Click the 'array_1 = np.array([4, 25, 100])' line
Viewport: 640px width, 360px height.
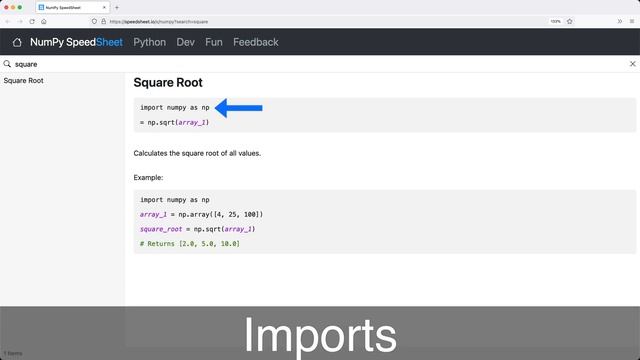click(201, 214)
